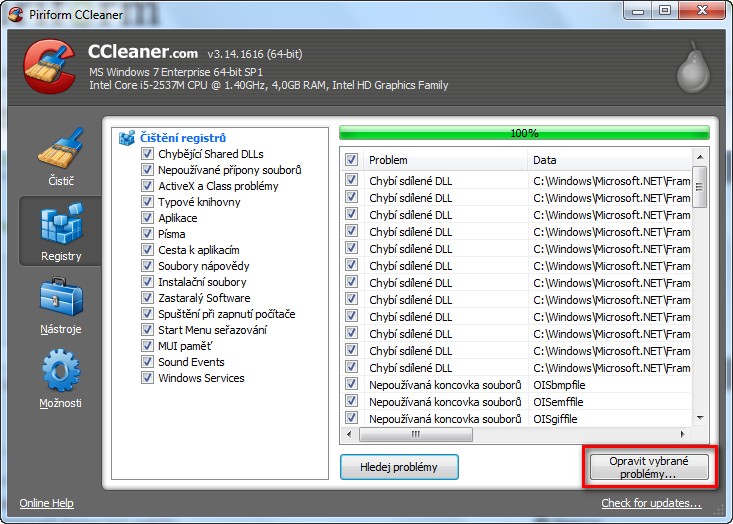Click CCleaner icon in title bar
This screenshot has width=733, height=524.
coord(15,14)
